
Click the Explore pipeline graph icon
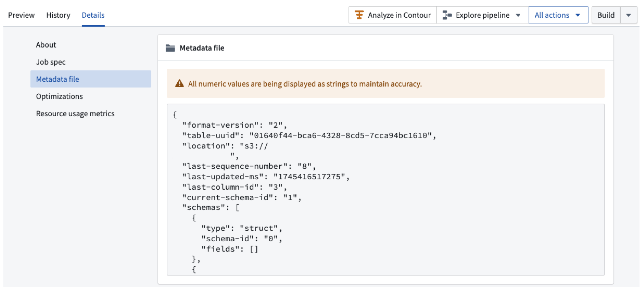click(447, 15)
